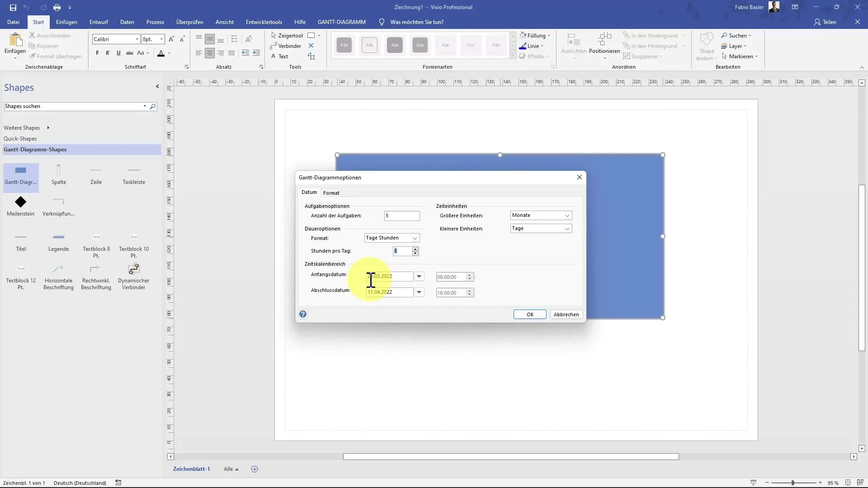This screenshot has height=488, width=868.
Task: Toggle bulleted list button
Action: (x=234, y=39)
